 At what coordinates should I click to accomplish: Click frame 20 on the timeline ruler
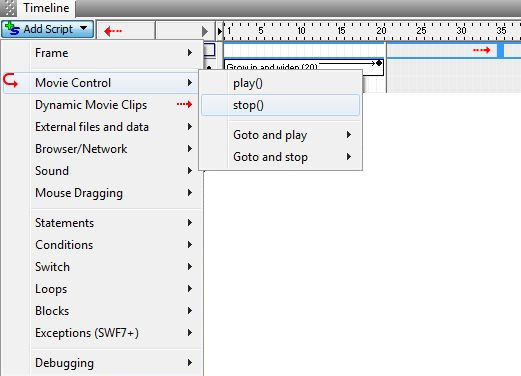pos(381,31)
